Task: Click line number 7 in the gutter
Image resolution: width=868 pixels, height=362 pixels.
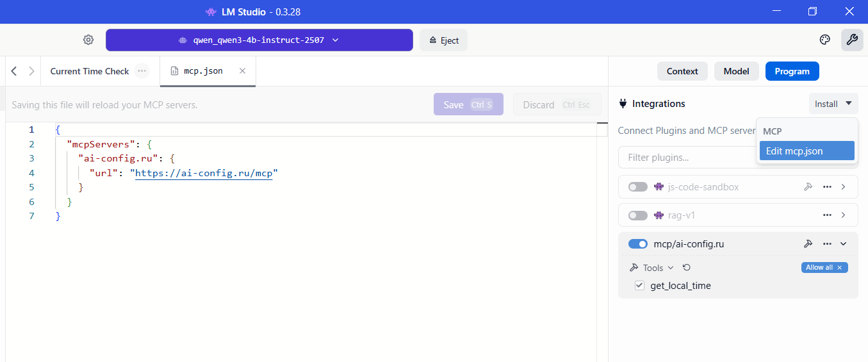Action: [31, 217]
